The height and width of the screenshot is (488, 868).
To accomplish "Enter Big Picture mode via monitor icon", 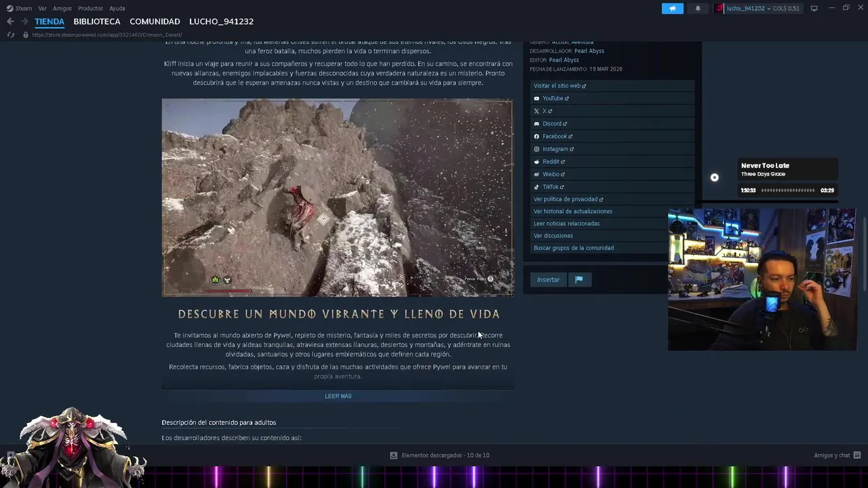I will tap(814, 8).
